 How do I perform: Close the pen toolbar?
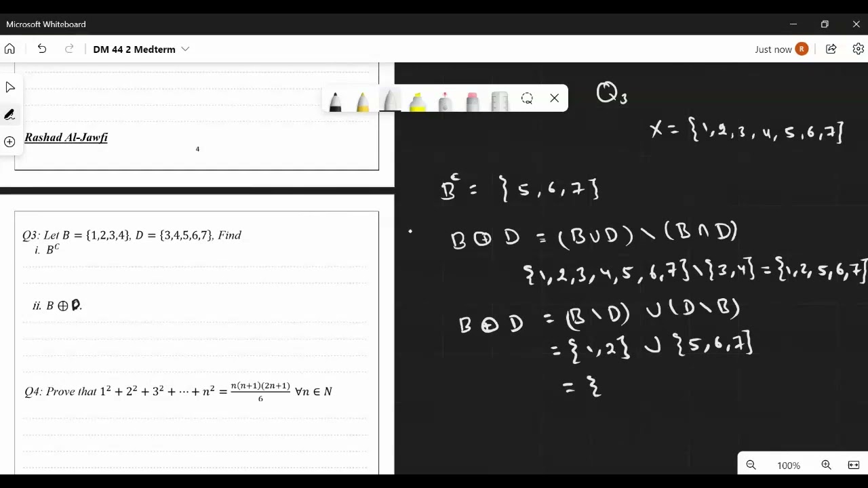[x=554, y=98]
